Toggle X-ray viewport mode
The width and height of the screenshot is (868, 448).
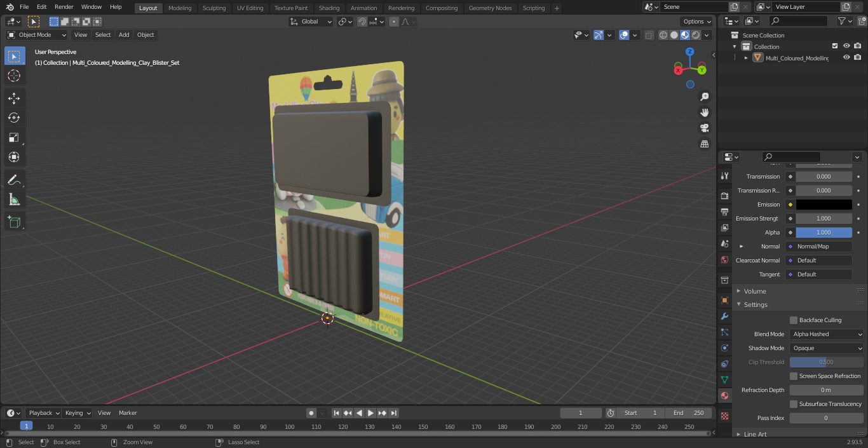point(649,35)
